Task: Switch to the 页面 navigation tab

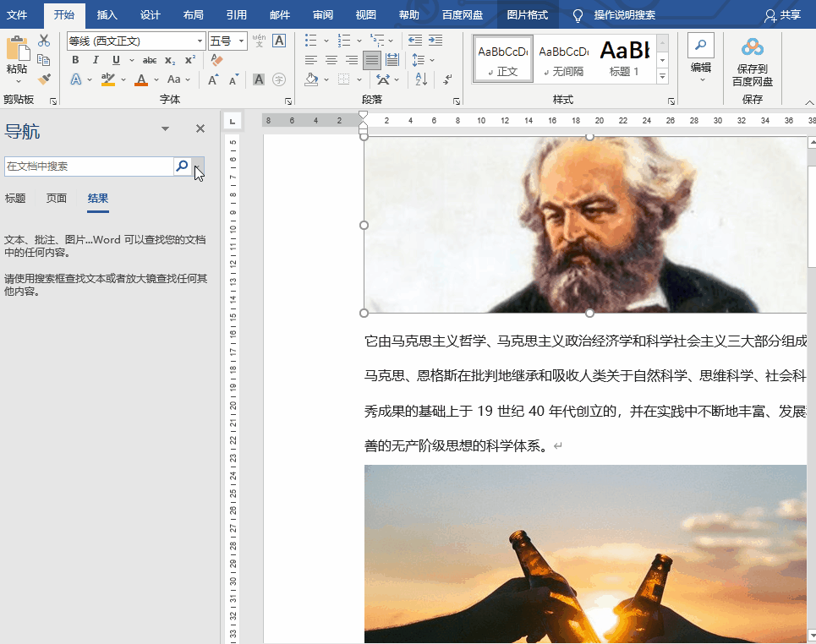Action: pyautogui.click(x=57, y=199)
